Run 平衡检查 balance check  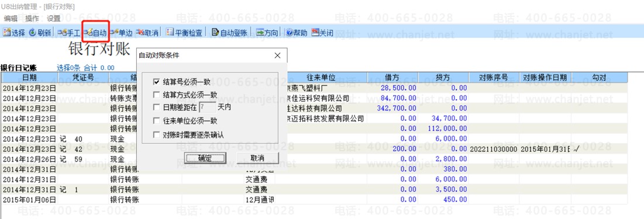pyautogui.click(x=184, y=33)
